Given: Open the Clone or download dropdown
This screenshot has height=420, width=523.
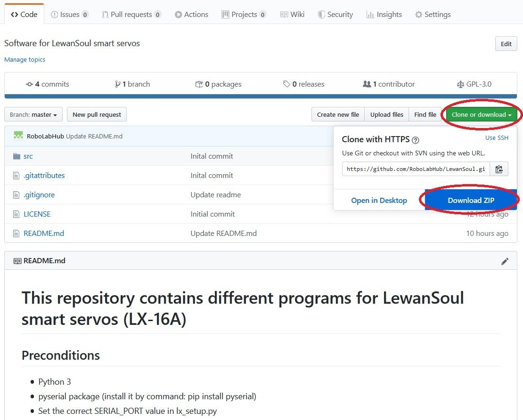Looking at the screenshot, I should pyautogui.click(x=481, y=114).
